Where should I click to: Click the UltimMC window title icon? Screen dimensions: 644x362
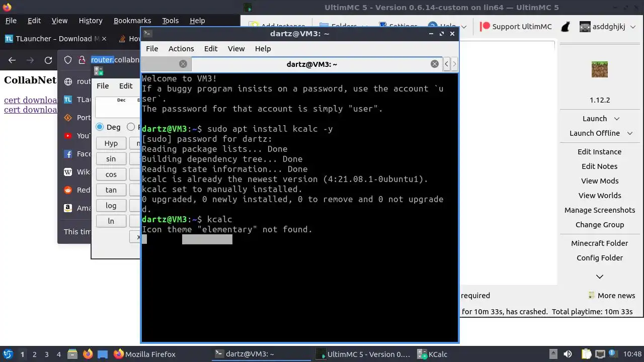click(x=248, y=8)
